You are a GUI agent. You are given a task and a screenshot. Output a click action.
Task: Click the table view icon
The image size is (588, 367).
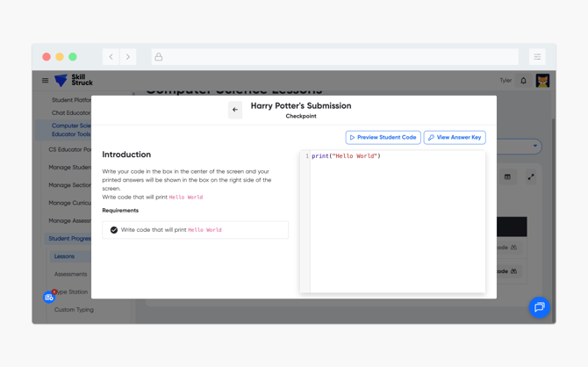(x=507, y=176)
